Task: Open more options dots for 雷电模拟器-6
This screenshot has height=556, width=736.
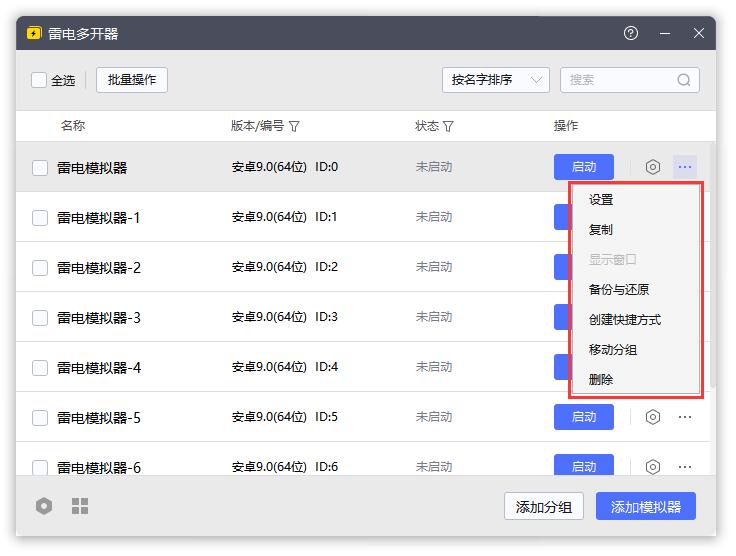Action: coord(685,466)
